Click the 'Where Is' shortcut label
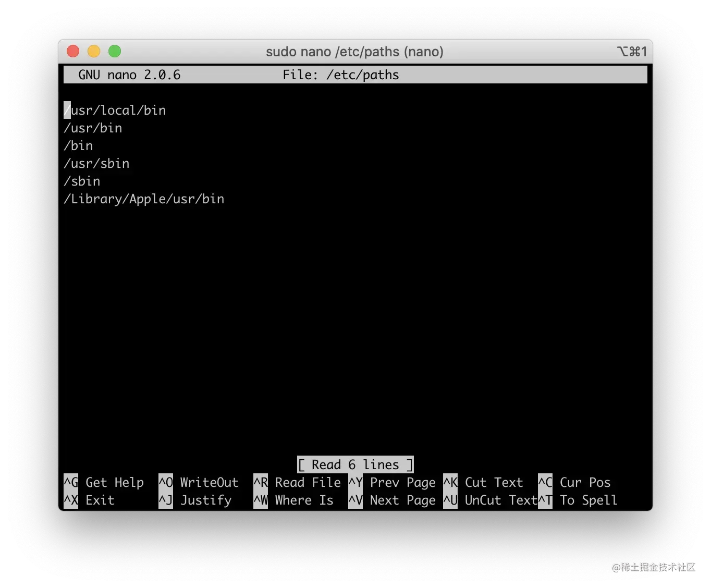 click(x=304, y=500)
